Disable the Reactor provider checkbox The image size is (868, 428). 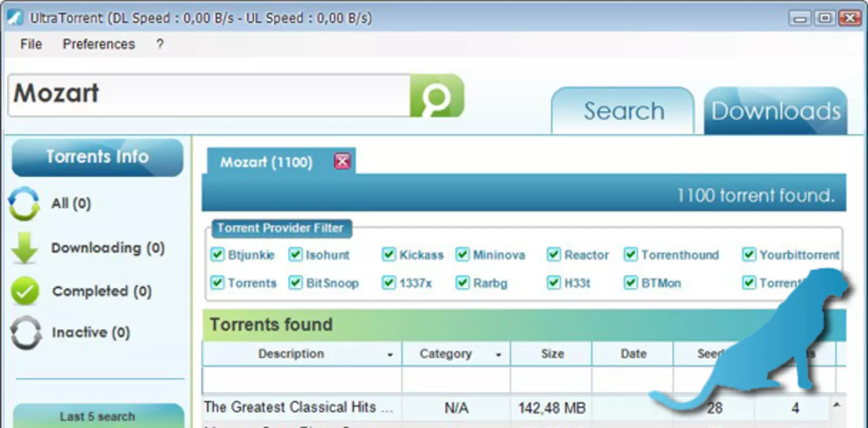554,254
